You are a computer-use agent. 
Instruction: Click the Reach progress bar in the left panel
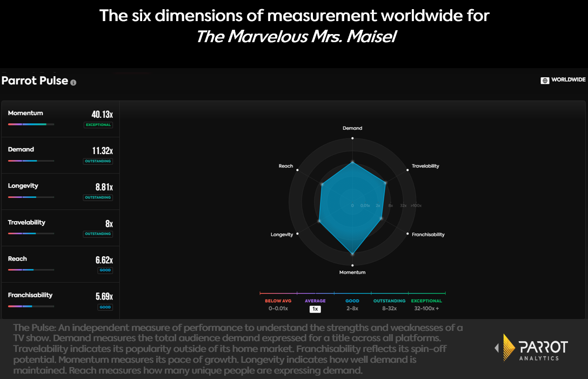[x=31, y=270]
